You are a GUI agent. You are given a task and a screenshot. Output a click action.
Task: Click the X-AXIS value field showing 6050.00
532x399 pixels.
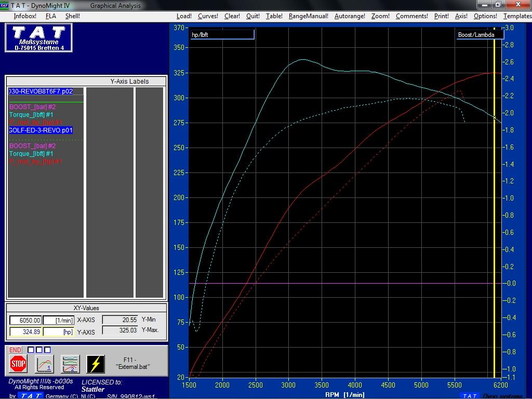pyautogui.click(x=25, y=321)
